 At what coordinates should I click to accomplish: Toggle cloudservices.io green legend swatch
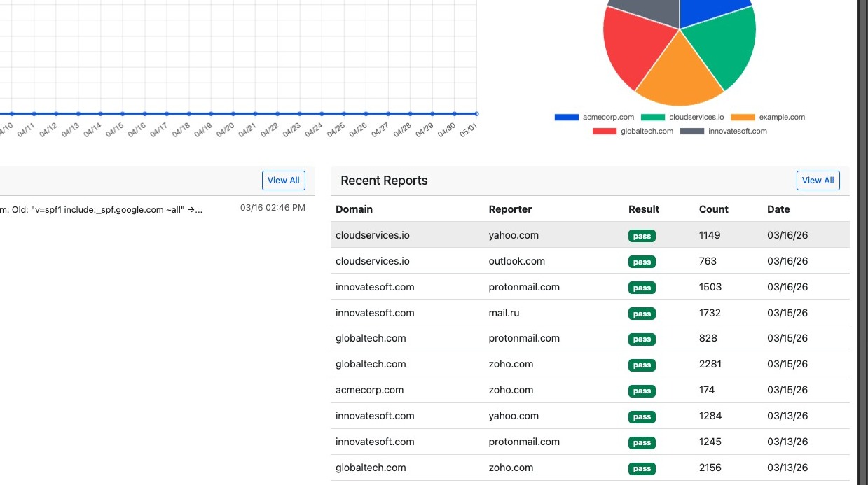tap(653, 118)
